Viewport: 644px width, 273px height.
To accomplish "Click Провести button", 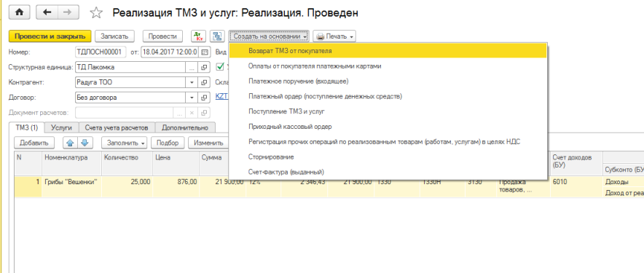I will [162, 36].
